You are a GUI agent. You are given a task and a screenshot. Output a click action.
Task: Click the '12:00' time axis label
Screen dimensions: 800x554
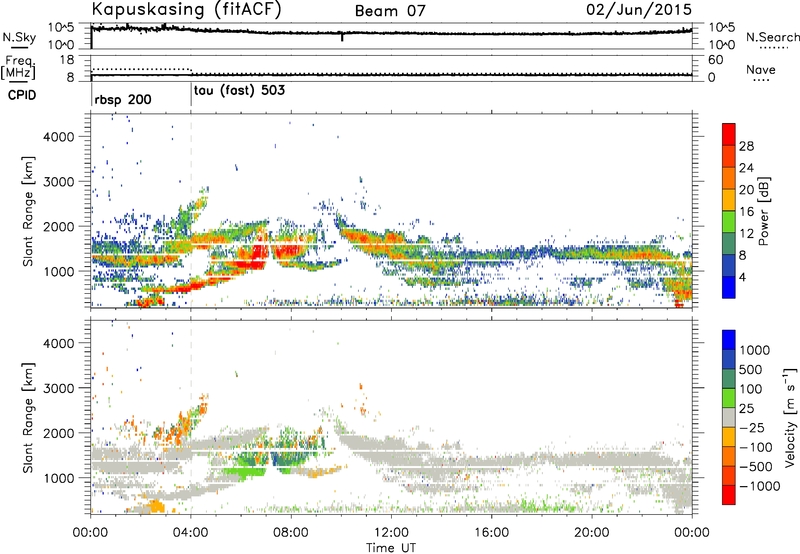click(x=391, y=533)
